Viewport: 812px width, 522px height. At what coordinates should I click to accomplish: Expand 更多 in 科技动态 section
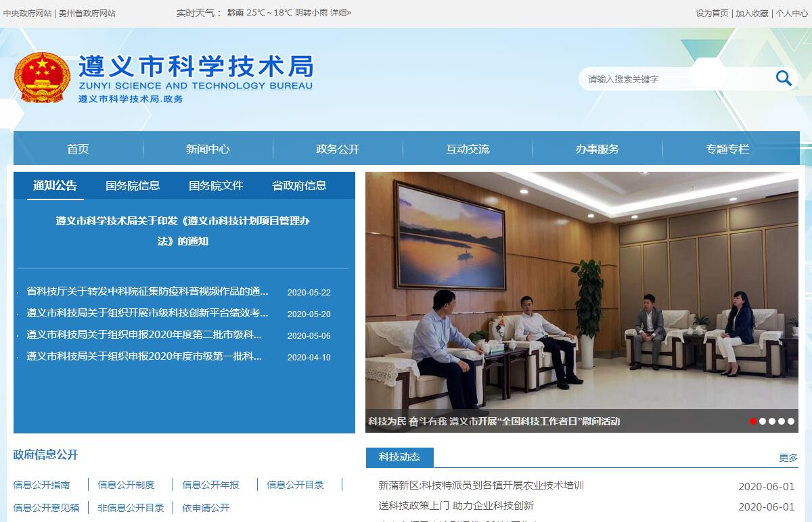click(x=788, y=458)
